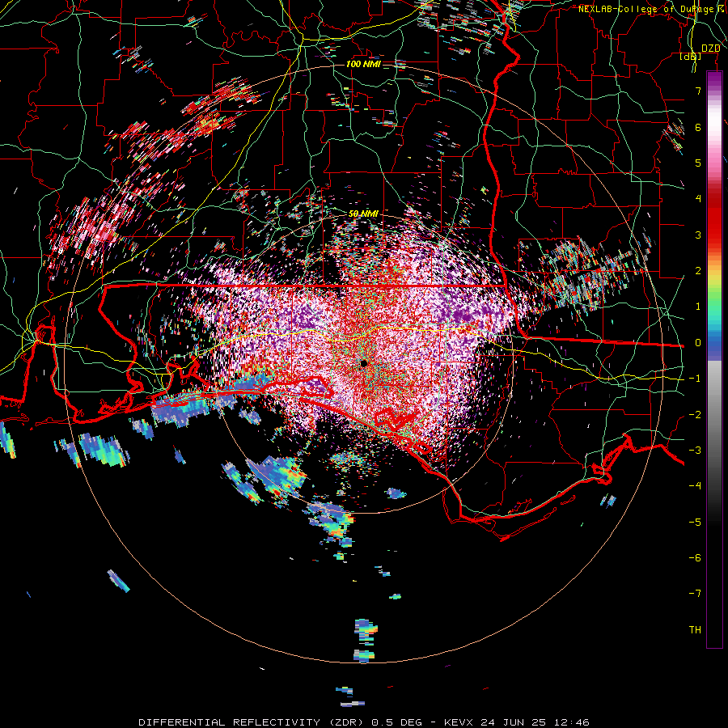Click the 4 value on the color scale
The height and width of the screenshot is (728, 728).
coord(698,199)
